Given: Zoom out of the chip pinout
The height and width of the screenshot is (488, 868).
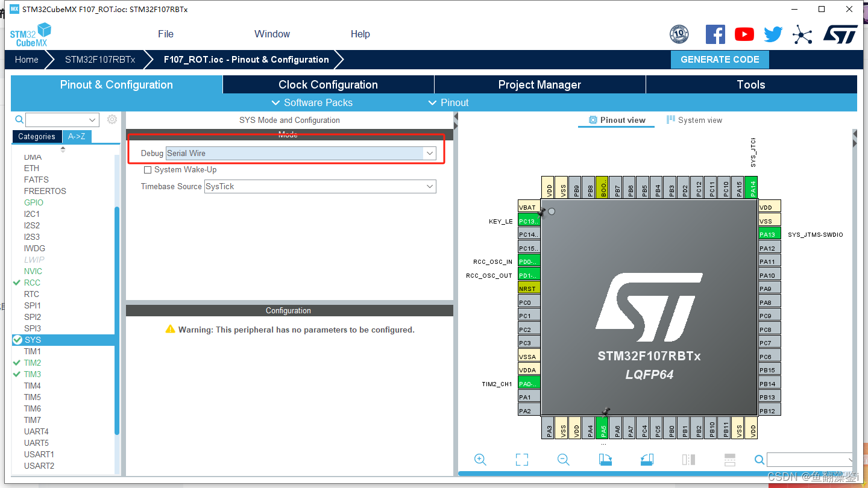Looking at the screenshot, I should pos(564,460).
